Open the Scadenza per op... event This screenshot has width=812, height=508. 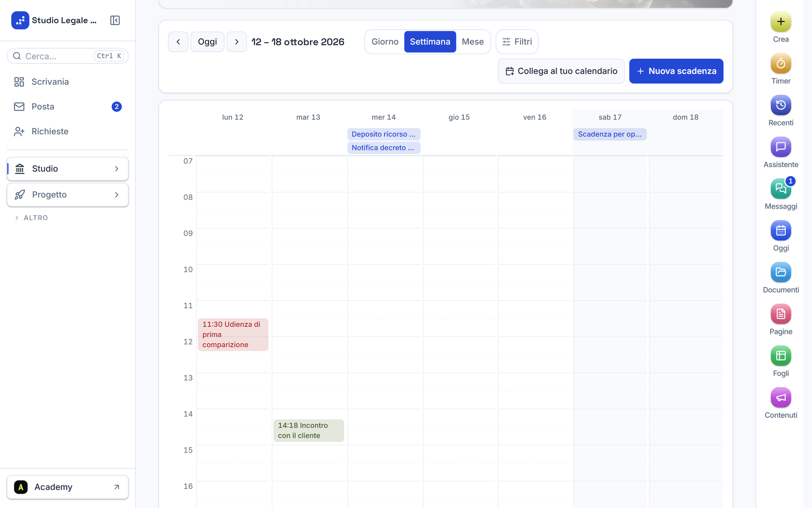[610, 134]
